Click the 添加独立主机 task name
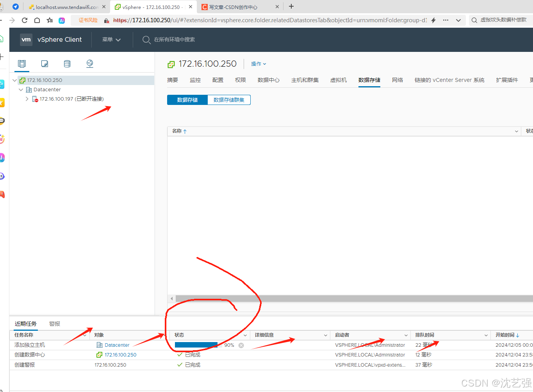The image size is (533, 392). (x=30, y=345)
